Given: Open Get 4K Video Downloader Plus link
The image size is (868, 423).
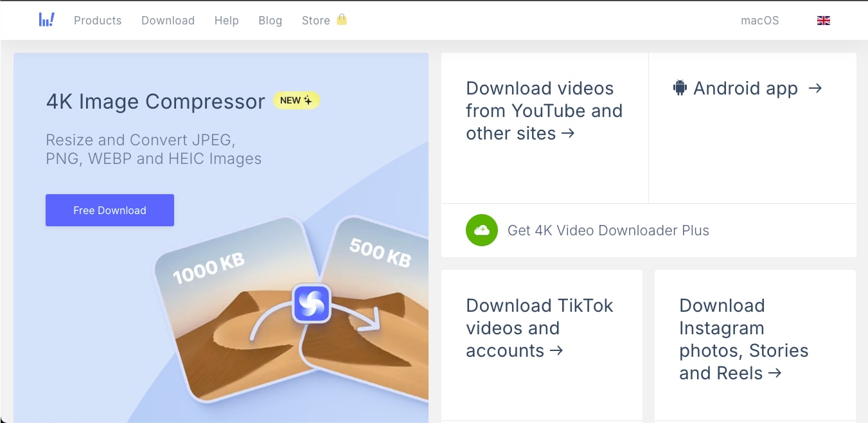Looking at the screenshot, I should (608, 230).
